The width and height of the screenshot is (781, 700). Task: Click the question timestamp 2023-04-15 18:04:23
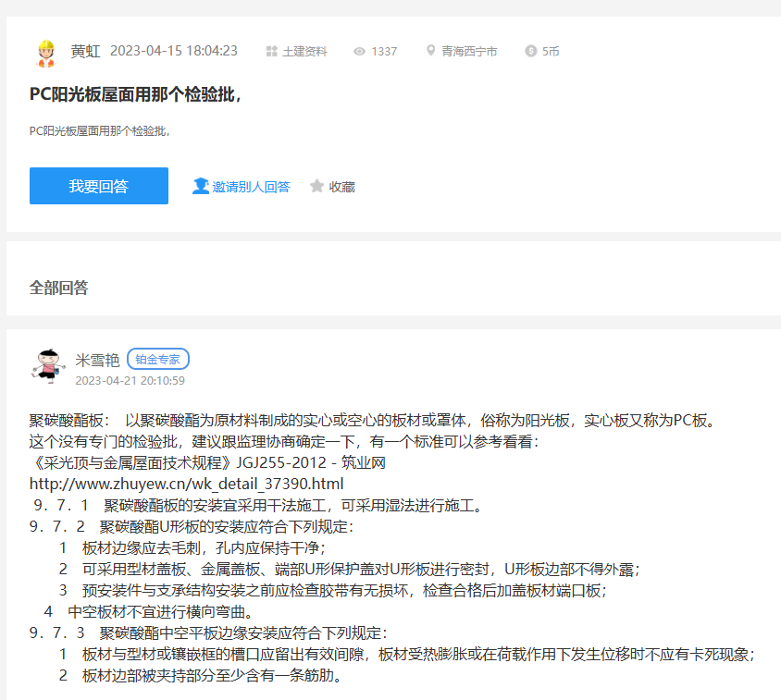pos(174,51)
